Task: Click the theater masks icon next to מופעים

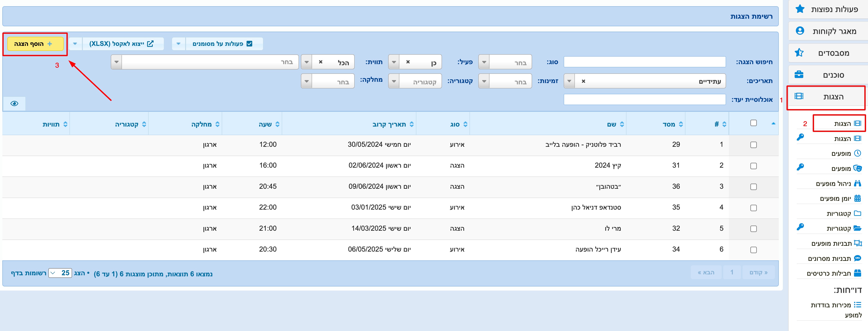Action: pyautogui.click(x=857, y=168)
